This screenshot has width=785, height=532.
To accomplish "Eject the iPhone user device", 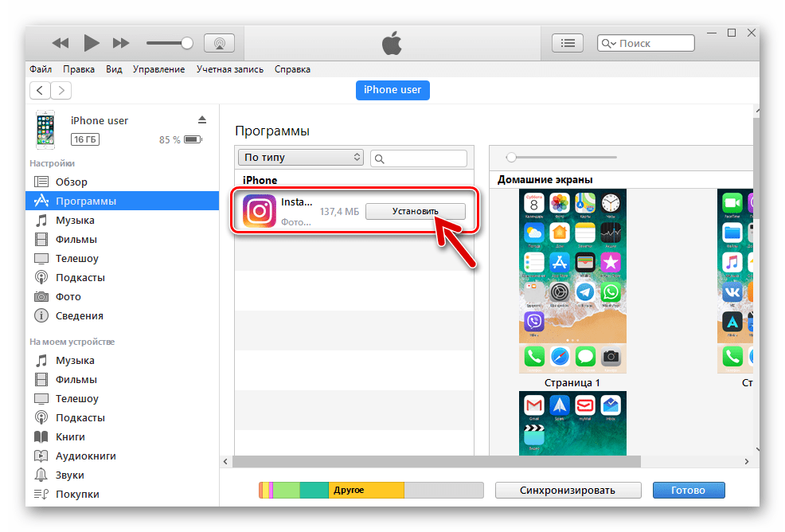I will 201,119.
